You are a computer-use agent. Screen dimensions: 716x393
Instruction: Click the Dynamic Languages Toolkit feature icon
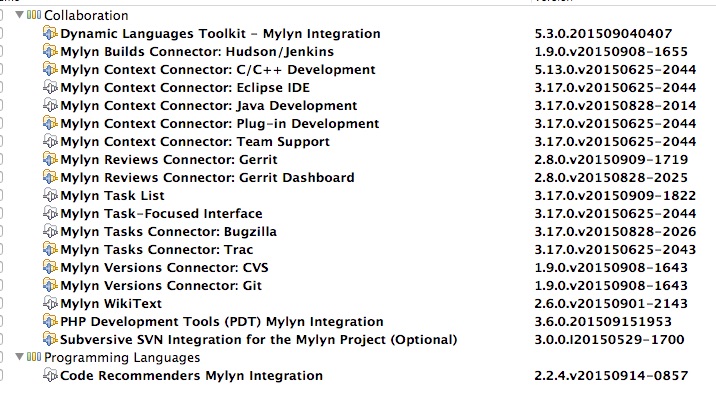click(50, 33)
